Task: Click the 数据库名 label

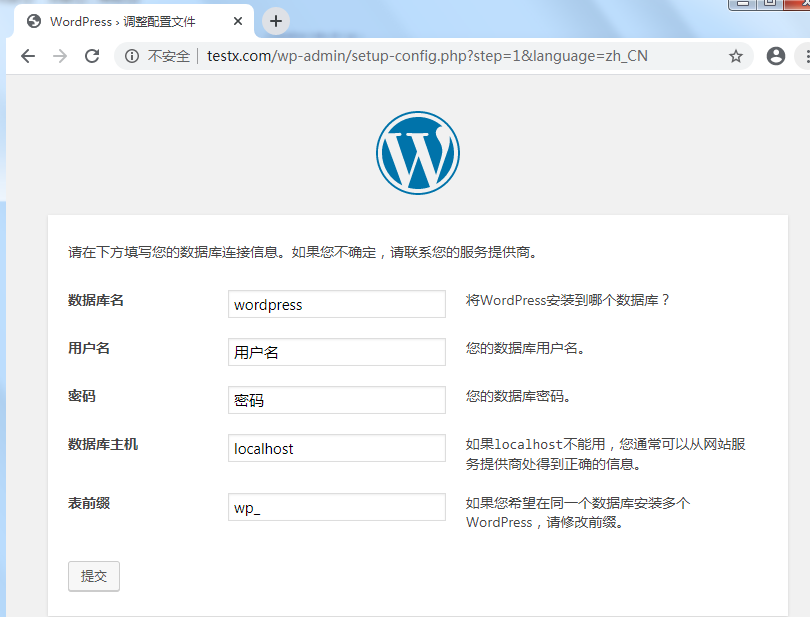Action: click(x=96, y=300)
